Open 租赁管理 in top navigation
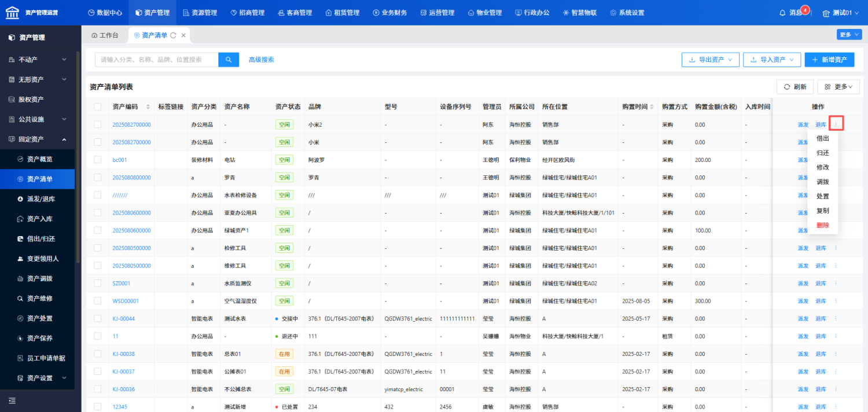 pyautogui.click(x=343, y=13)
